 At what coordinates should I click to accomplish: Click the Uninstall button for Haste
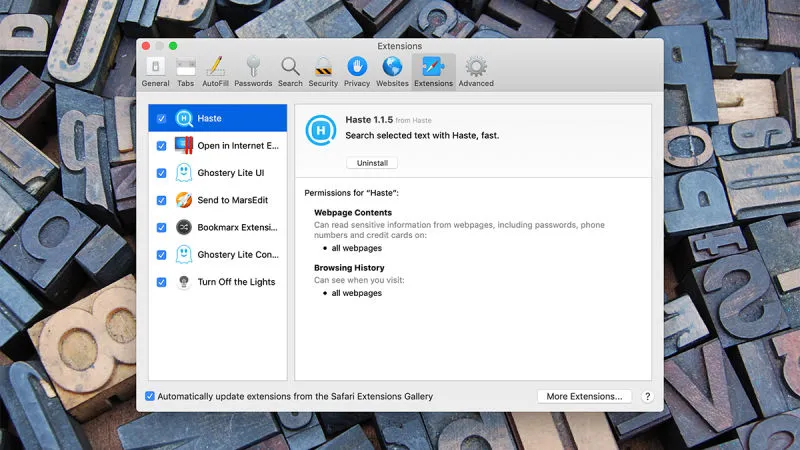tap(371, 163)
